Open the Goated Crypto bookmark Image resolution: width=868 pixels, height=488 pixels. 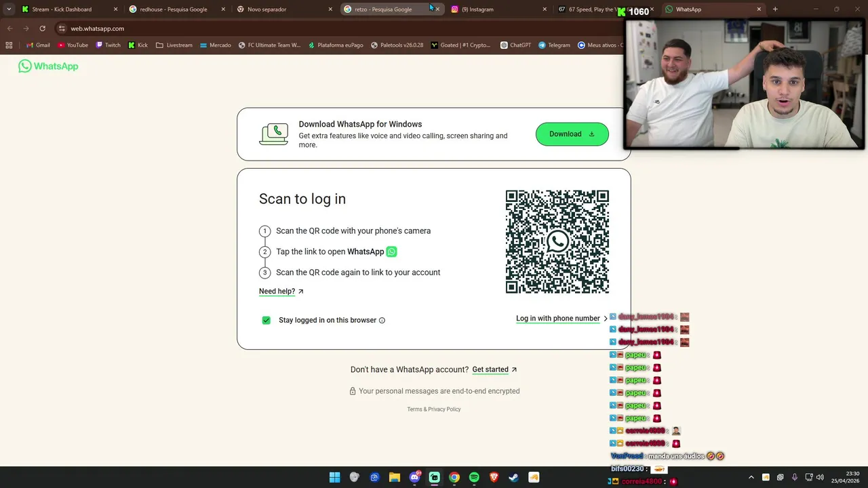(460, 45)
